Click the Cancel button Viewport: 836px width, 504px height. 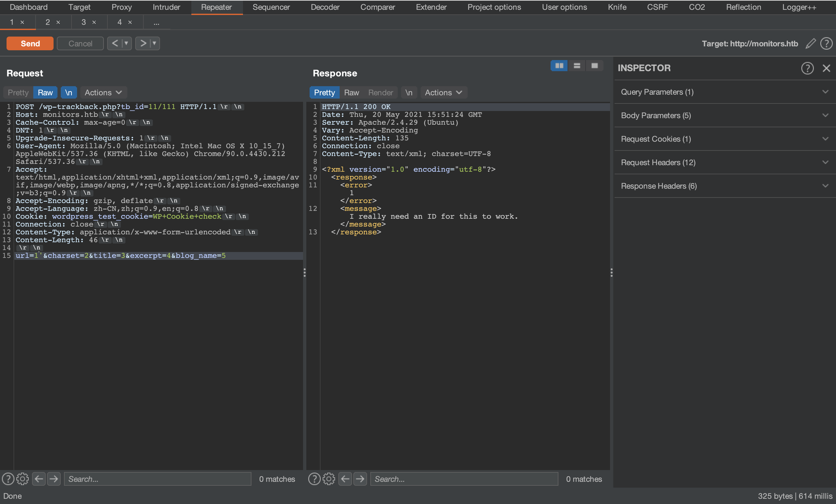point(80,43)
